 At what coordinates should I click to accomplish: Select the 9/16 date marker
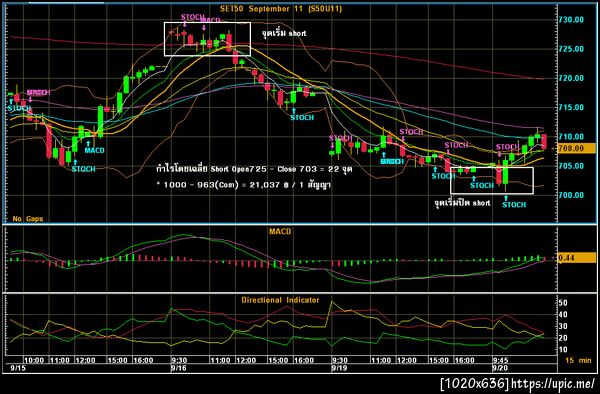coord(178,368)
